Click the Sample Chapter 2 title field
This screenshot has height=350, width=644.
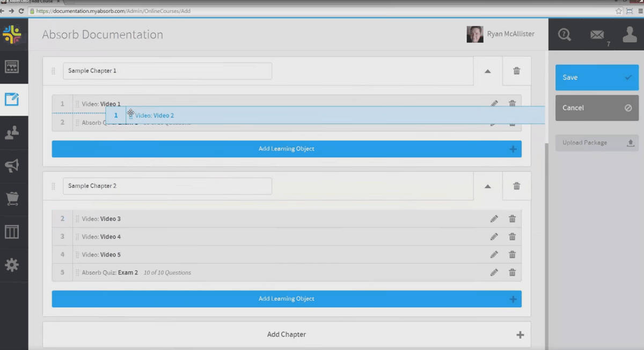pyautogui.click(x=167, y=185)
